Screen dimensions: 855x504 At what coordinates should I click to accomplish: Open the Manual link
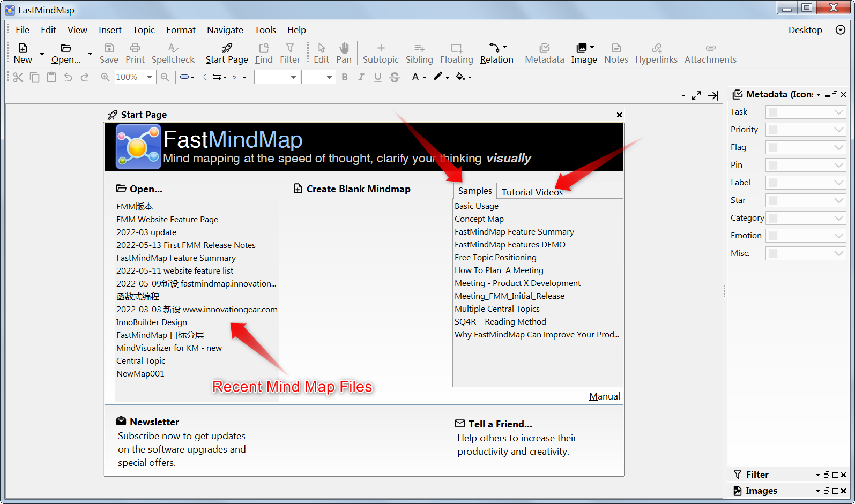click(x=605, y=396)
